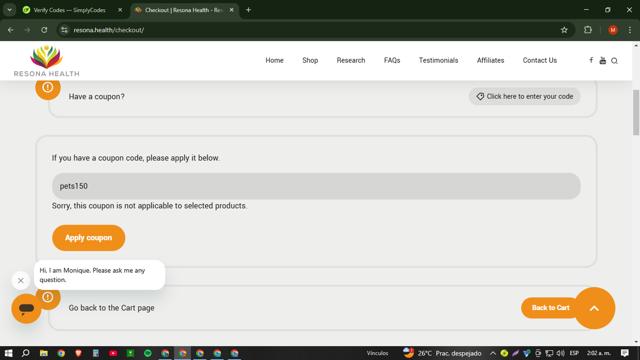Bookmark this page with the star icon
The height and width of the screenshot is (360, 640).
[x=564, y=30]
